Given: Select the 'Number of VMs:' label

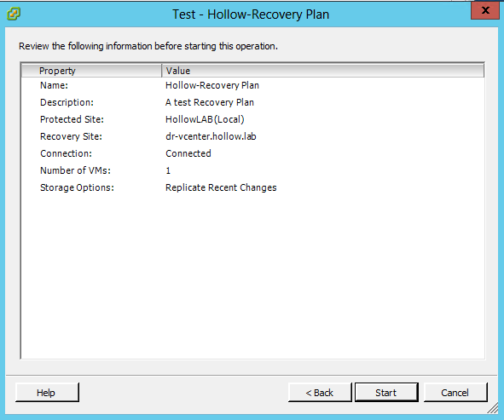Looking at the screenshot, I should tap(75, 170).
